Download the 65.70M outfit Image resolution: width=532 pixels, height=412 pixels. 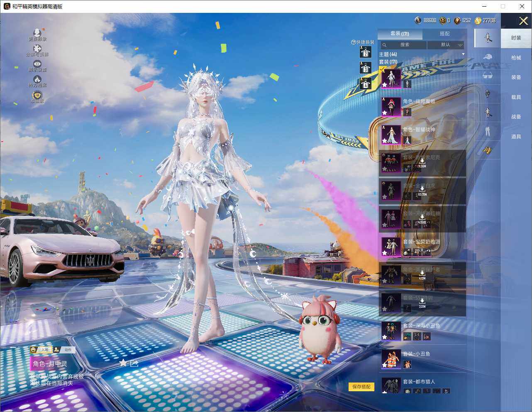coord(422,190)
